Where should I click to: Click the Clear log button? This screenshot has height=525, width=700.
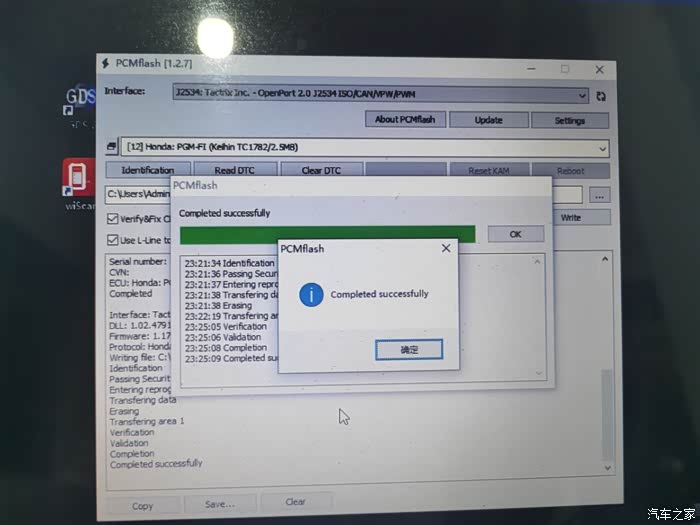pyautogui.click(x=296, y=502)
